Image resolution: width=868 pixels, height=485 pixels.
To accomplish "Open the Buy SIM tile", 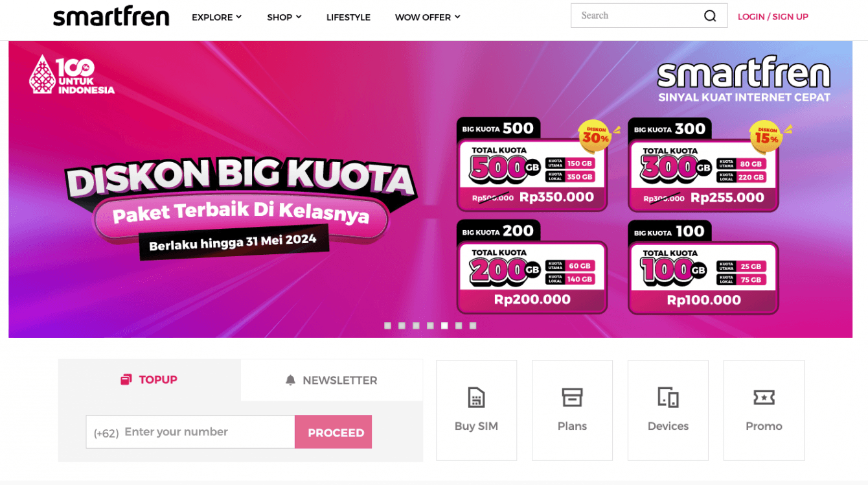I will click(x=476, y=410).
